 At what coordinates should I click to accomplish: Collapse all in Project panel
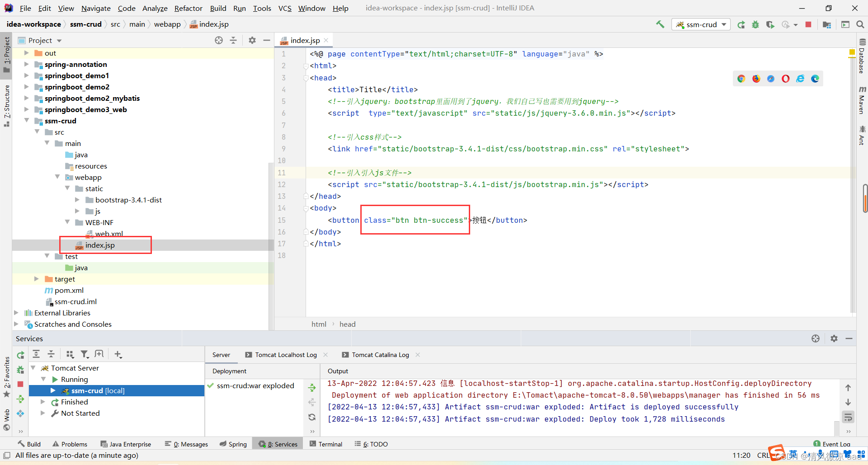tap(233, 40)
